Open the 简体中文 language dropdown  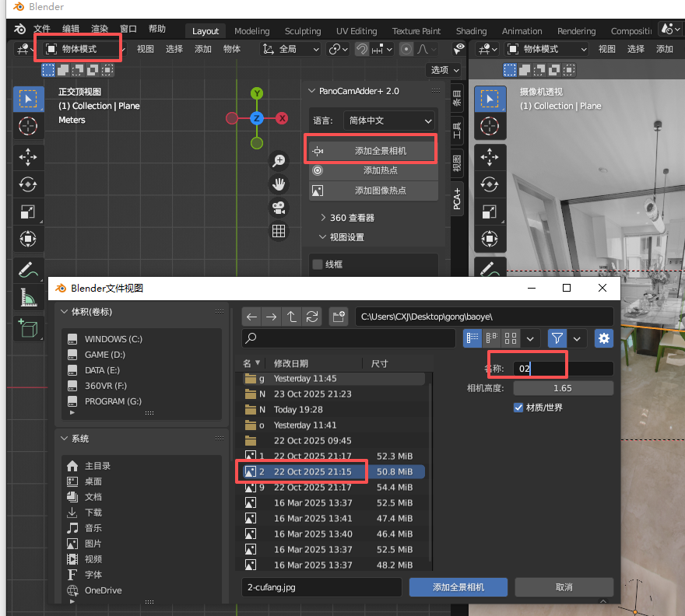389,120
